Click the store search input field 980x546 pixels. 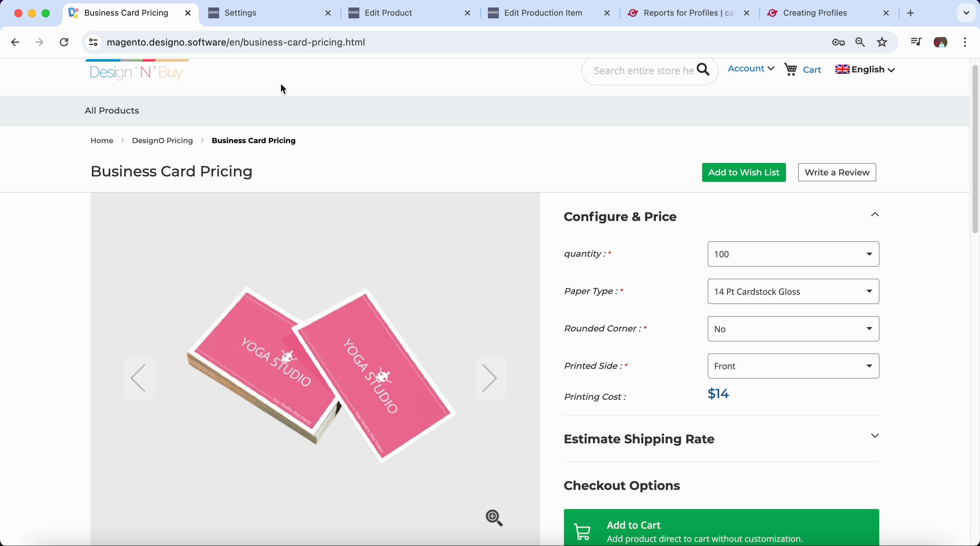click(643, 71)
